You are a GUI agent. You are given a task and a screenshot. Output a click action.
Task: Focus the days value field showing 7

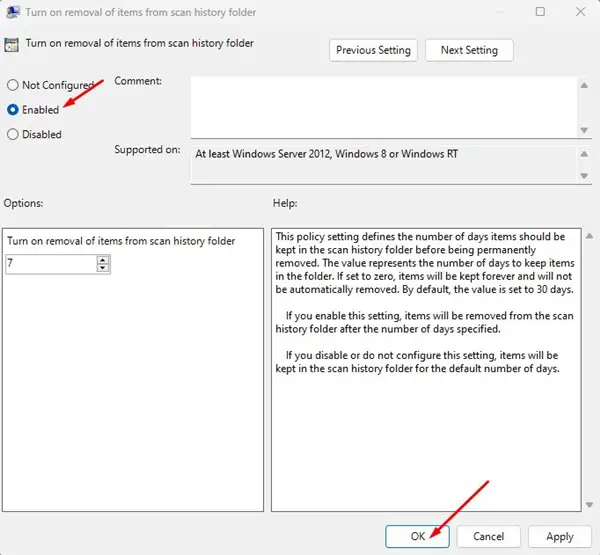tap(51, 264)
